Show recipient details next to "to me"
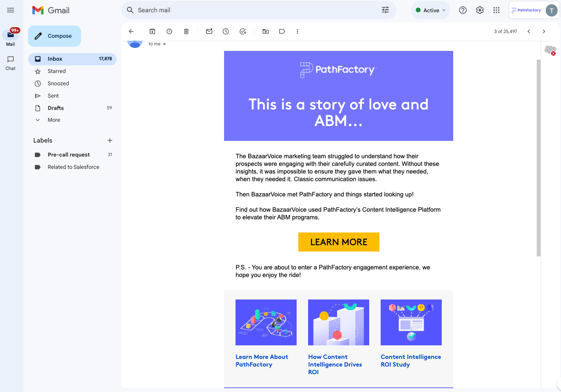 165,44
